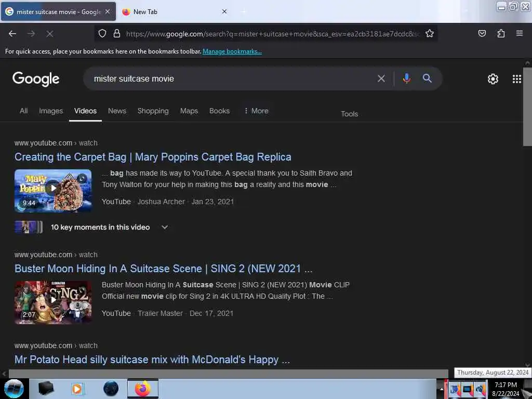Select the mister suitcase movie browser tab
Viewport: 532px width, 399px height.
point(58,11)
